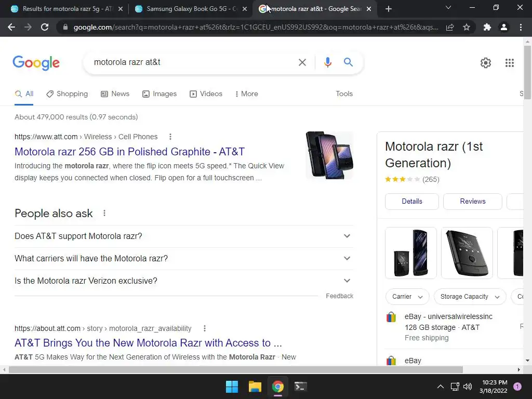Open options dots next to att.com result
Viewport: 532px width, 399px height.
[170, 137]
